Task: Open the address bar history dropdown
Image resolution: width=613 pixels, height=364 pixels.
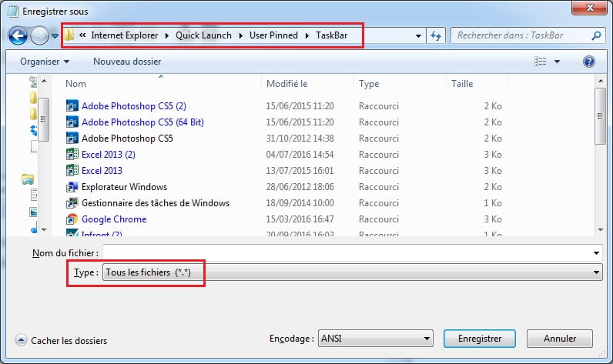Action: tap(418, 36)
